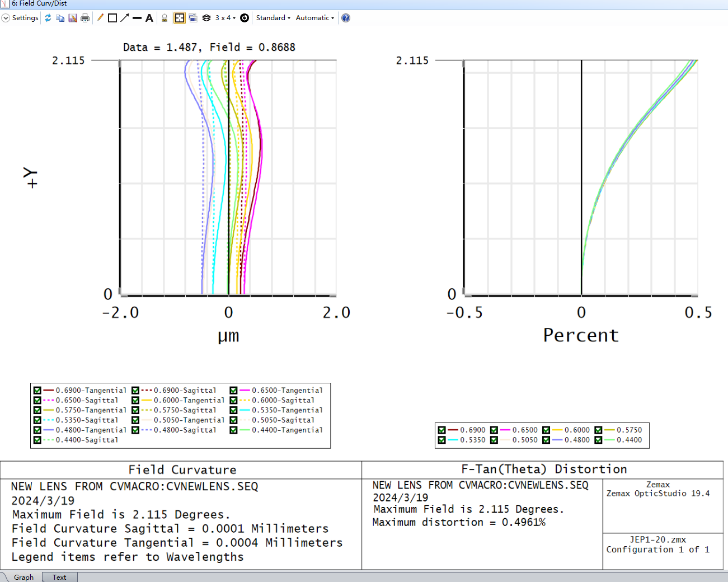Click the blue help question icon
This screenshot has height=582, width=728.
click(346, 18)
